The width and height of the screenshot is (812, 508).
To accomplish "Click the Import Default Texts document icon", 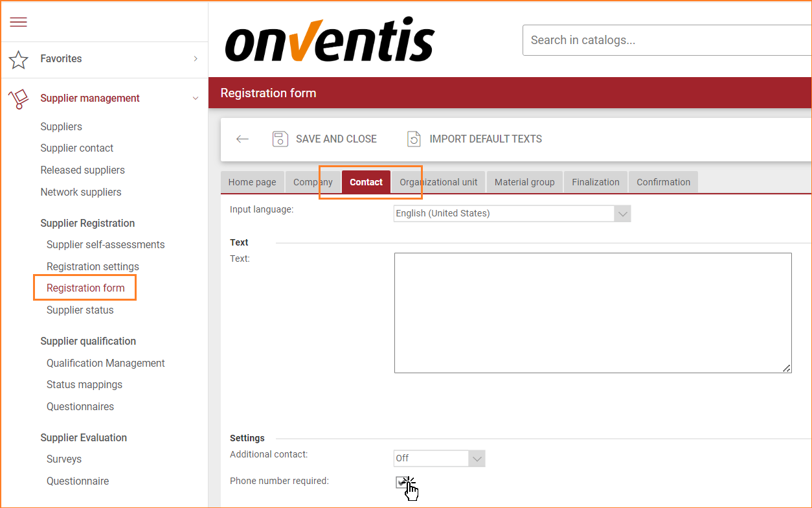I will coord(413,139).
